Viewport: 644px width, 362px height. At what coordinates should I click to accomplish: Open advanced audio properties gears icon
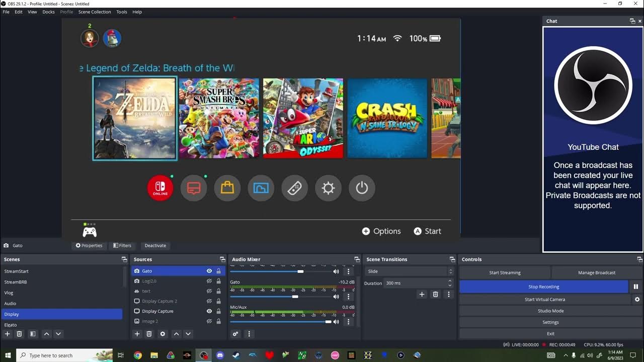[x=235, y=334]
